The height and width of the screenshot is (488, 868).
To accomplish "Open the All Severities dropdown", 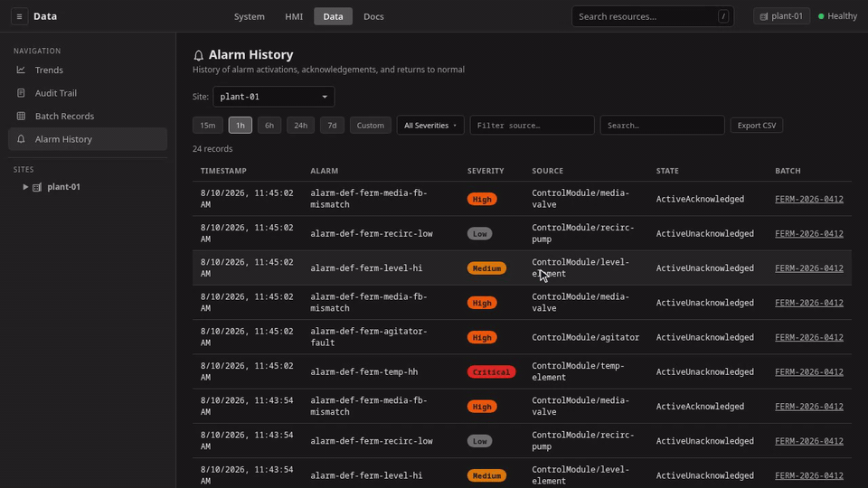I will (x=430, y=125).
